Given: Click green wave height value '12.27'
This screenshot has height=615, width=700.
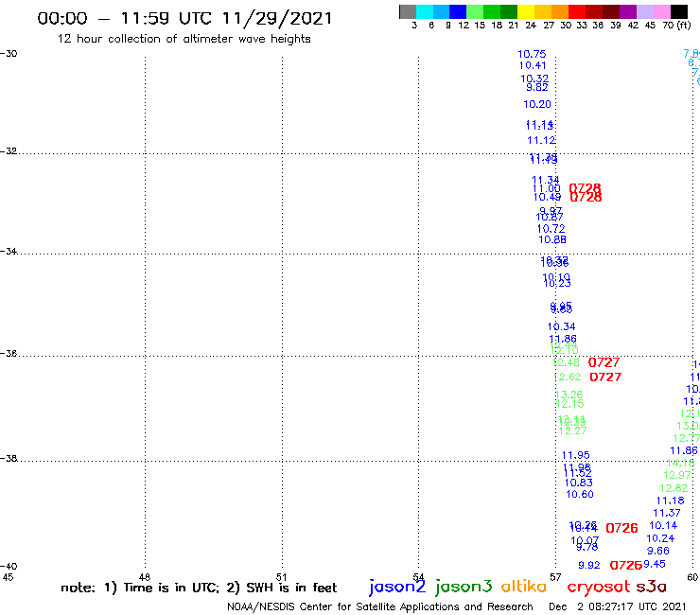Looking at the screenshot, I should pos(572,430).
